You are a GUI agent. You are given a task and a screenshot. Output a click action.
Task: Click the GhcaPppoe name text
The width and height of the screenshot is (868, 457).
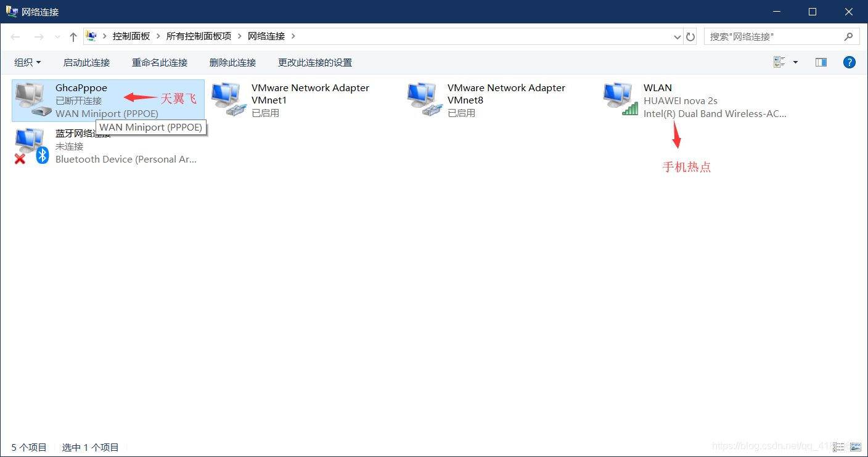click(x=81, y=87)
